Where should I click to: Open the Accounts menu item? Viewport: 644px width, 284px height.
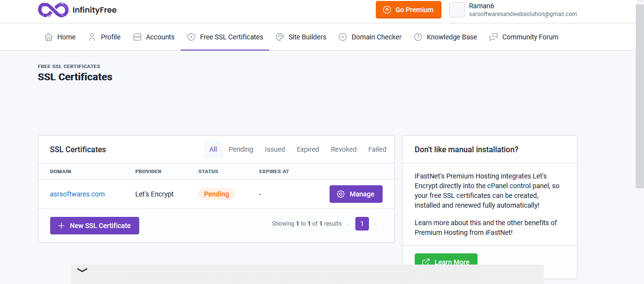click(x=154, y=37)
